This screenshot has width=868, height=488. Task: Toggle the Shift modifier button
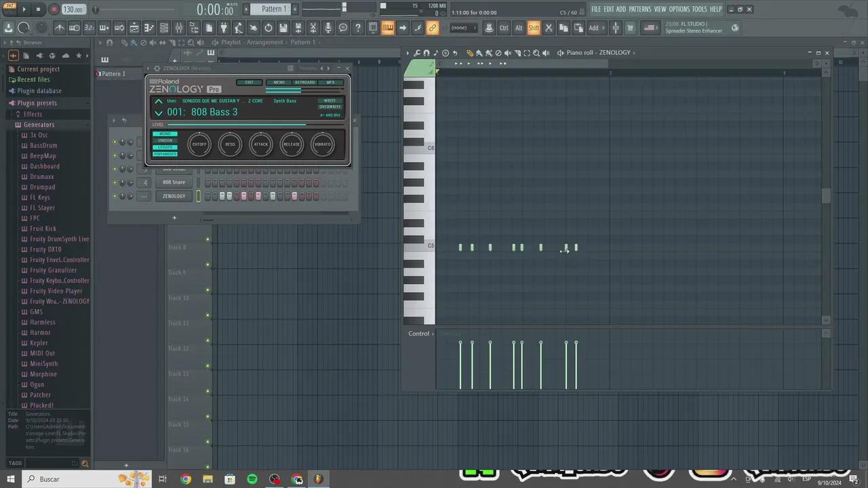534,28
